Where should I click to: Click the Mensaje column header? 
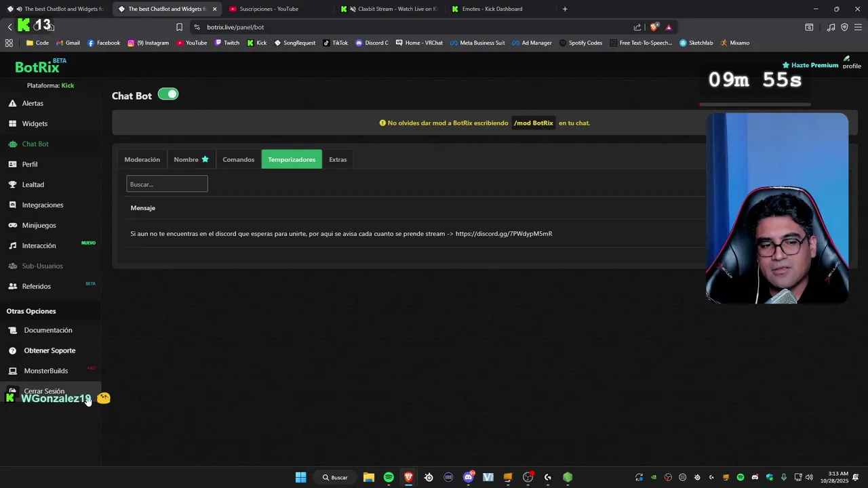point(143,208)
